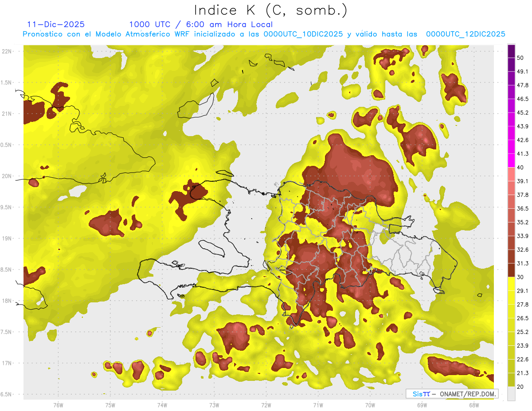Pick the bright yellow swatch between 29.1 and 30

point(511,284)
